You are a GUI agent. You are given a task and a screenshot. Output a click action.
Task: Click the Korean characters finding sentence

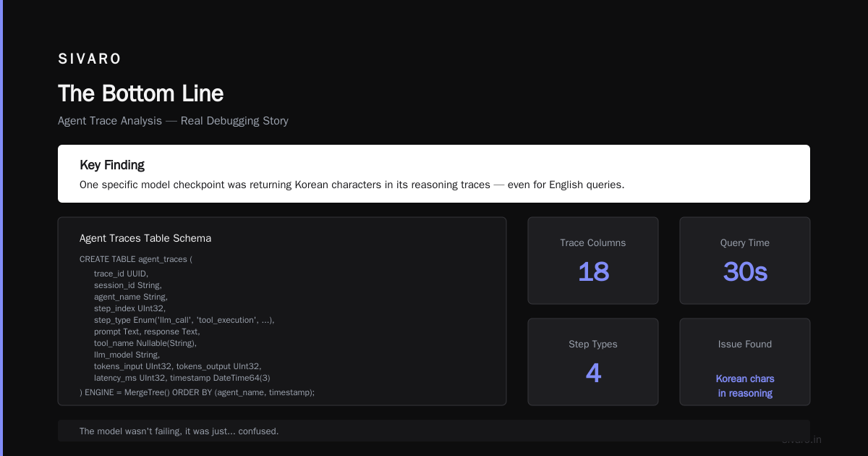[352, 185]
